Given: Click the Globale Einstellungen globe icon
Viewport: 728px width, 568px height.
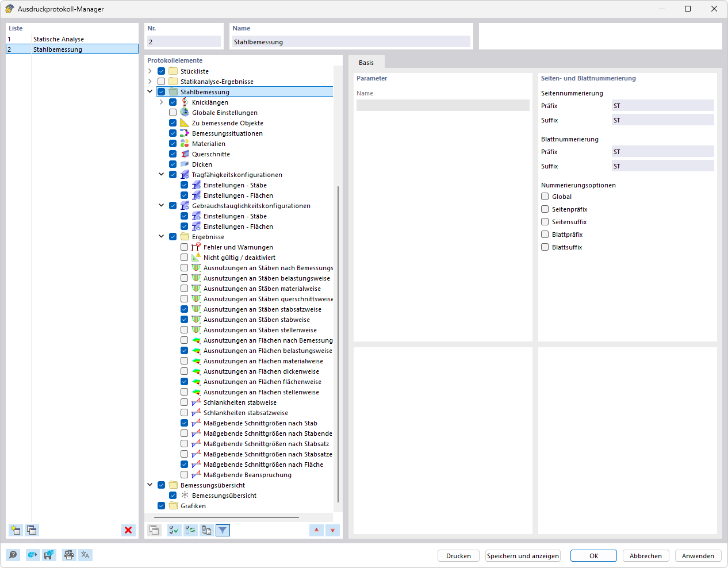Looking at the screenshot, I should tap(185, 113).
